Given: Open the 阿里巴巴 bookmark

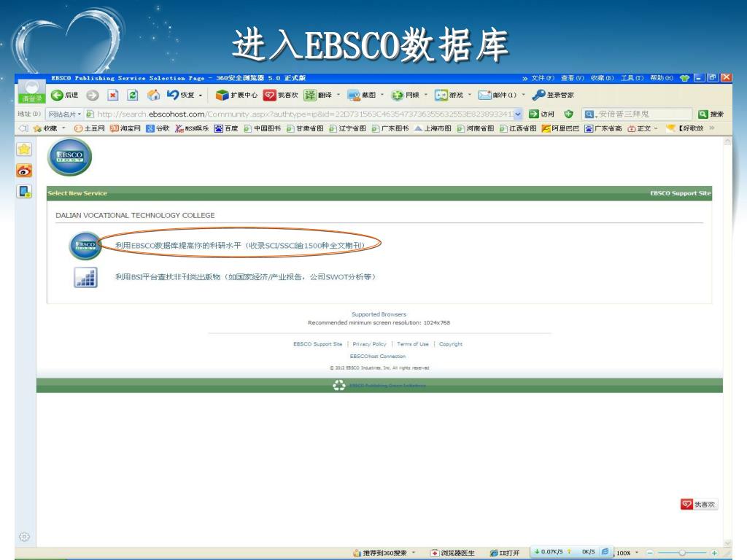Looking at the screenshot, I should pos(561,128).
